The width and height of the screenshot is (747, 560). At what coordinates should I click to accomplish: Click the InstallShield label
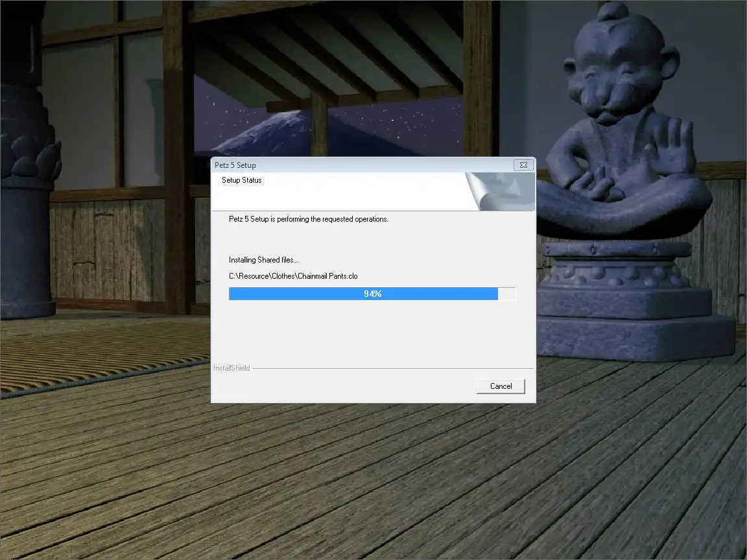pyautogui.click(x=231, y=368)
